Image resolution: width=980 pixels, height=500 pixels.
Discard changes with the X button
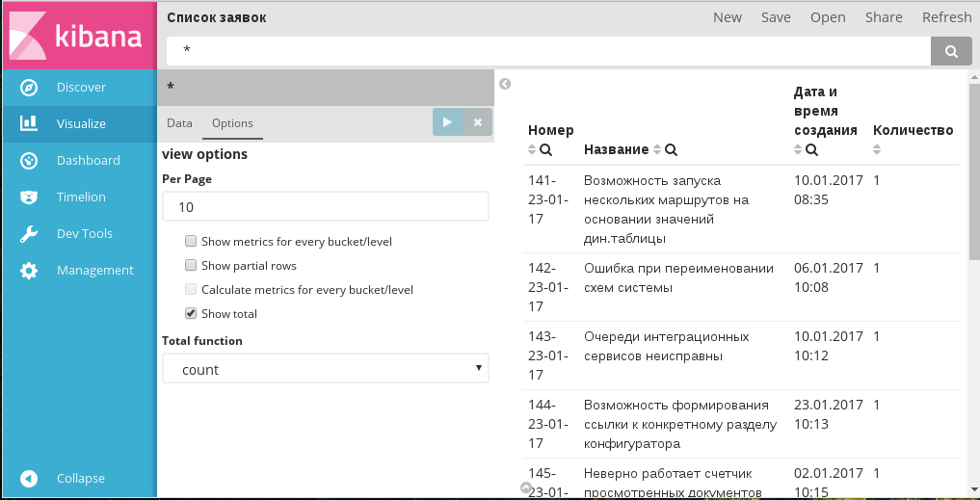point(478,122)
